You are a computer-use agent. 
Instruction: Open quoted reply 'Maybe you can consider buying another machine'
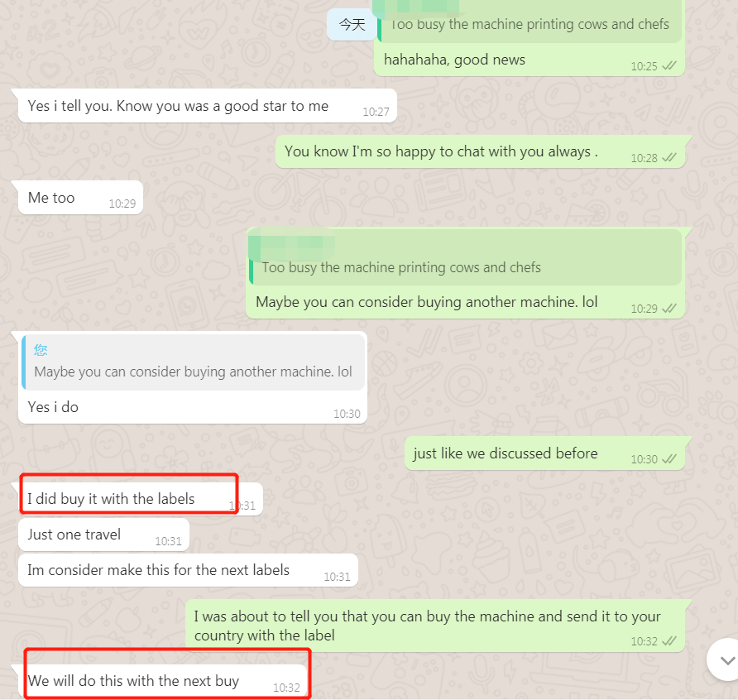[x=194, y=362]
